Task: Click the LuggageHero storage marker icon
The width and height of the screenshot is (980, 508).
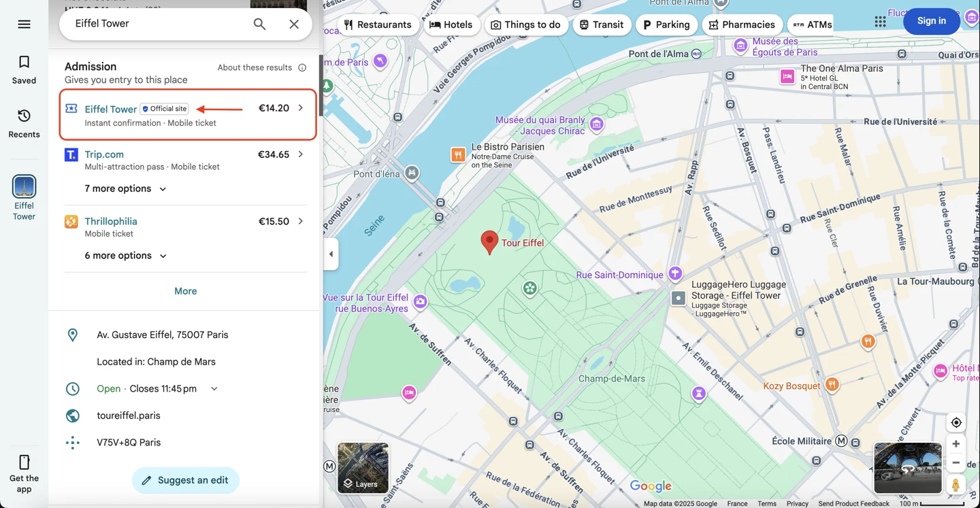Action: point(679,298)
